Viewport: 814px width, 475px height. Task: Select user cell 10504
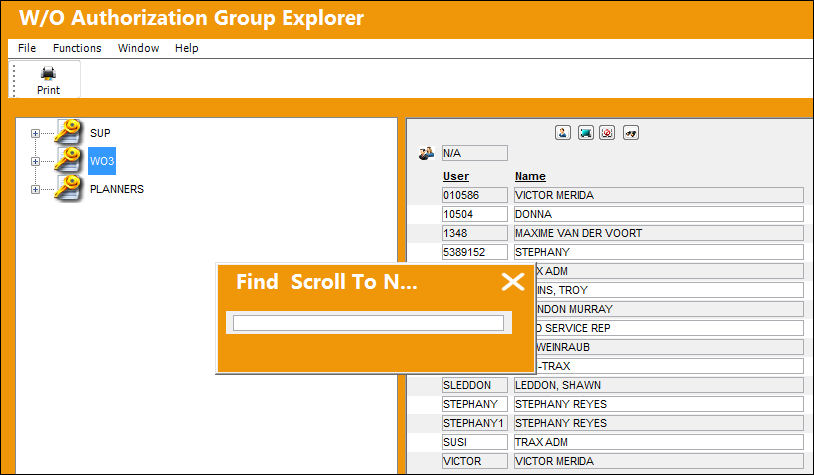474,214
